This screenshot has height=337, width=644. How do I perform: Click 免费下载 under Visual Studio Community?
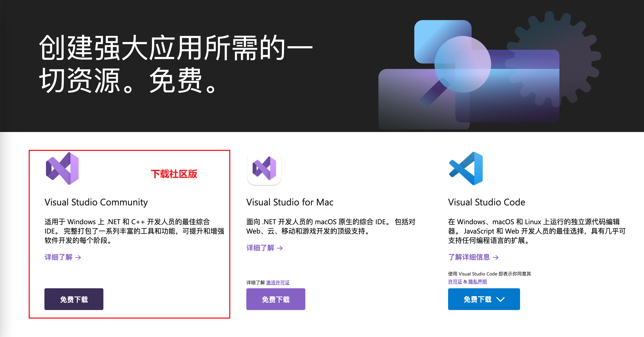point(74,299)
